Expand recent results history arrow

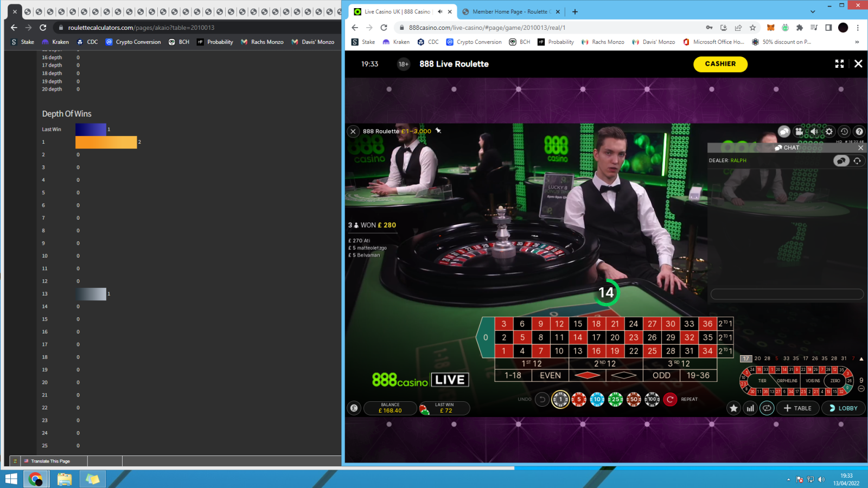pyautogui.click(x=861, y=358)
